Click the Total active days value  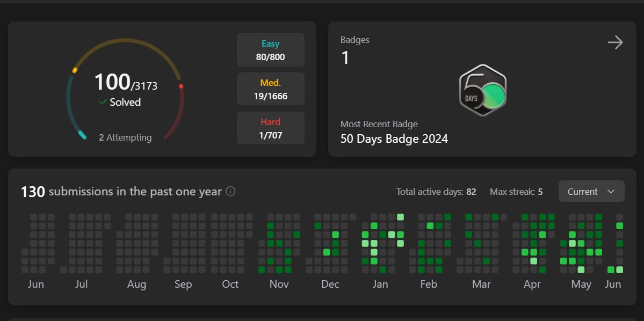point(471,192)
